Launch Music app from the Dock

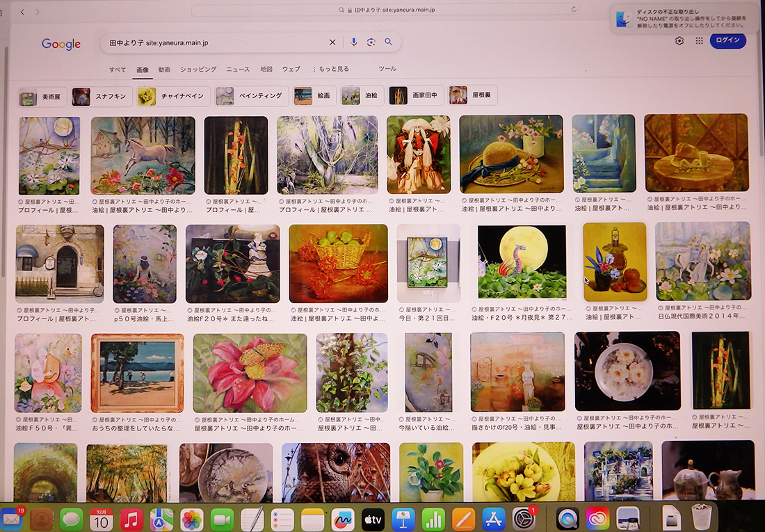click(x=131, y=519)
